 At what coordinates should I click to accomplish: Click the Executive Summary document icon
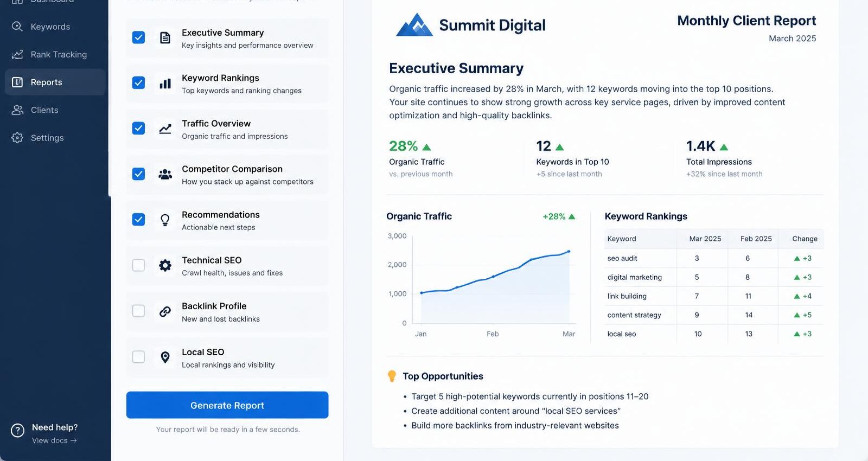click(x=165, y=37)
